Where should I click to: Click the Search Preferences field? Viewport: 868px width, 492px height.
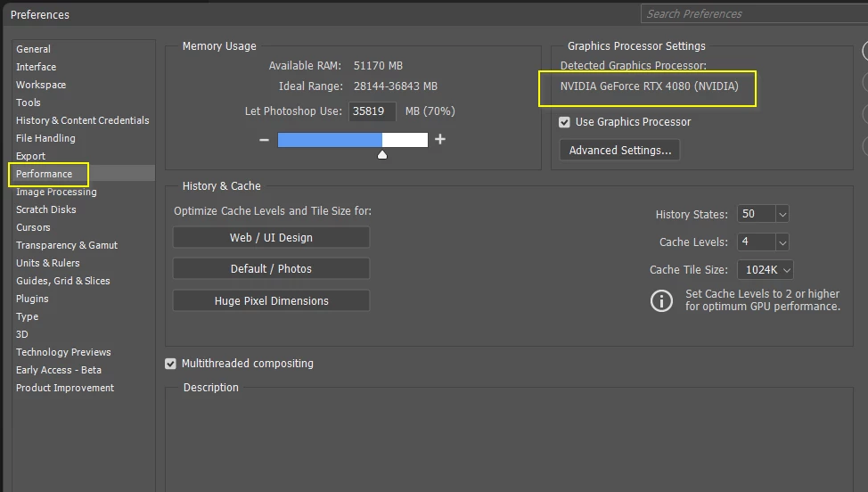pyautogui.click(x=754, y=14)
